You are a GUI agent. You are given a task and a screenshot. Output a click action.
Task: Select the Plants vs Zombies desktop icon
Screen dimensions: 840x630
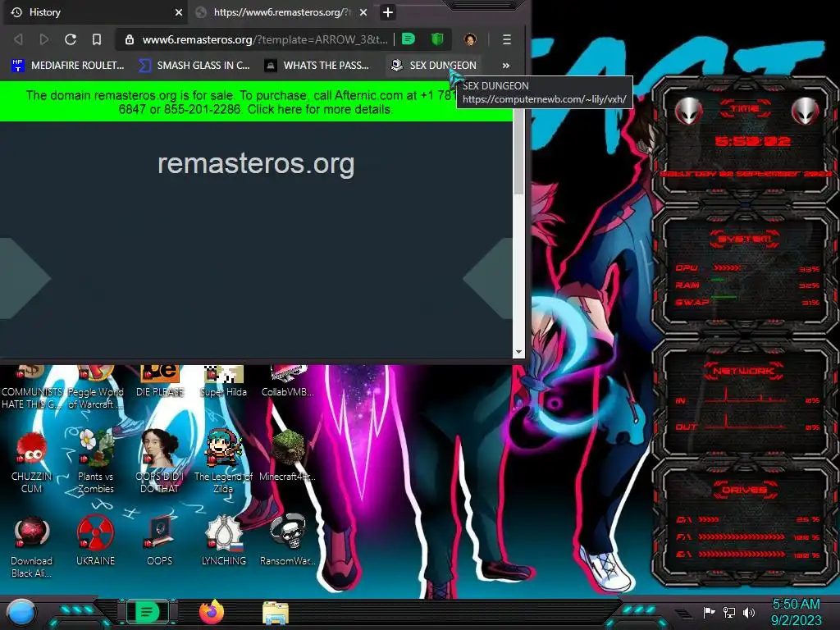tap(95, 462)
